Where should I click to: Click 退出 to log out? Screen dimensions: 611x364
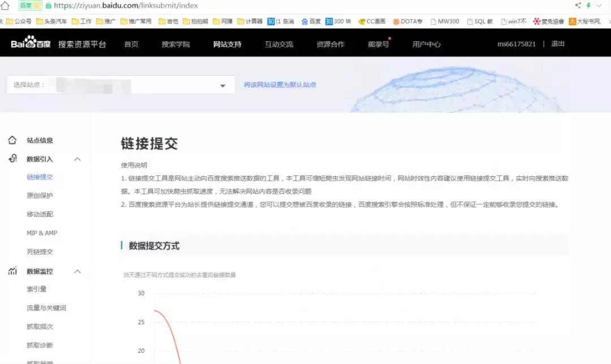click(558, 44)
